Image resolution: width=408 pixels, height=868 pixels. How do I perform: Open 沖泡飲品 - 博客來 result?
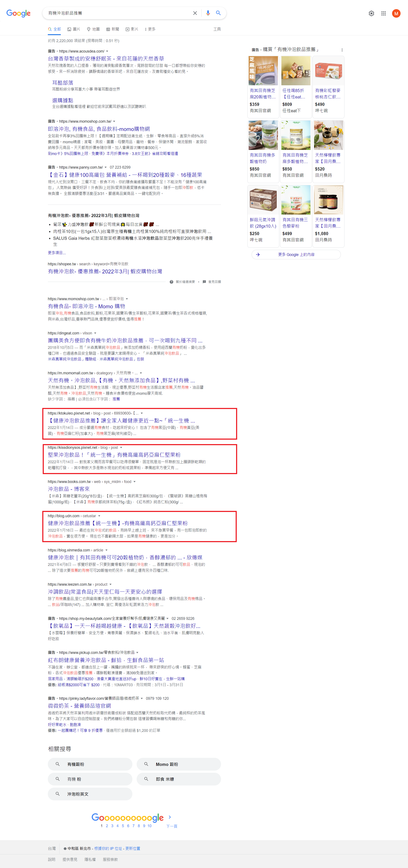pyautogui.click(x=69, y=489)
